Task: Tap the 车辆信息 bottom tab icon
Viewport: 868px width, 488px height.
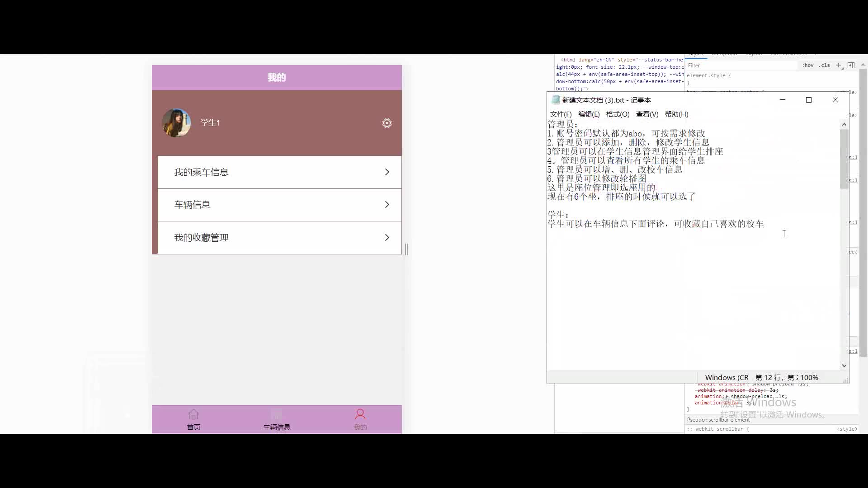Action: click(x=277, y=415)
